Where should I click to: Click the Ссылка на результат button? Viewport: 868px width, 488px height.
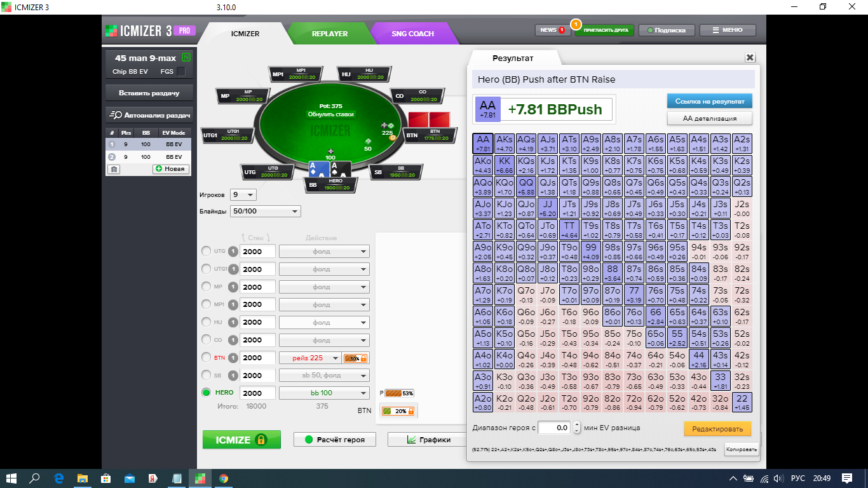710,101
